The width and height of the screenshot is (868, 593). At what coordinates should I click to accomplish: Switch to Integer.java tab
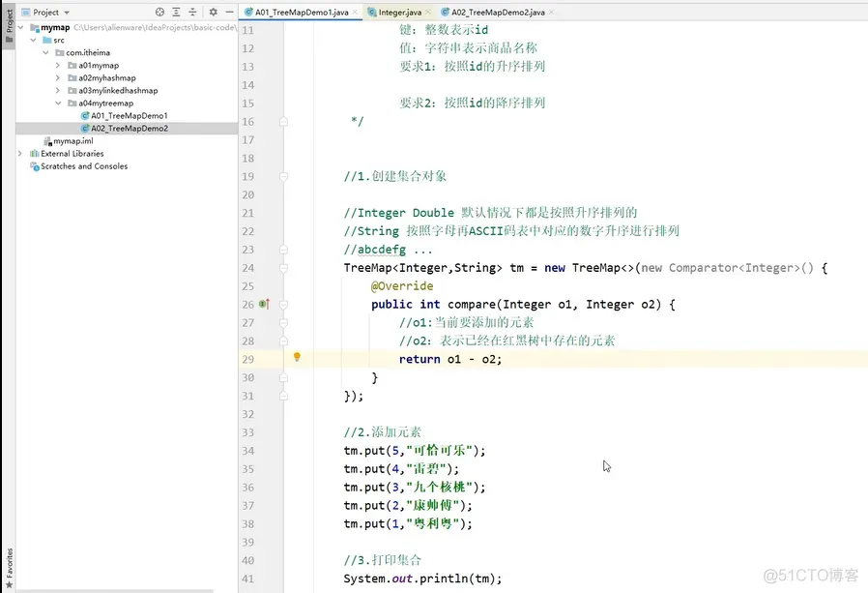click(399, 13)
